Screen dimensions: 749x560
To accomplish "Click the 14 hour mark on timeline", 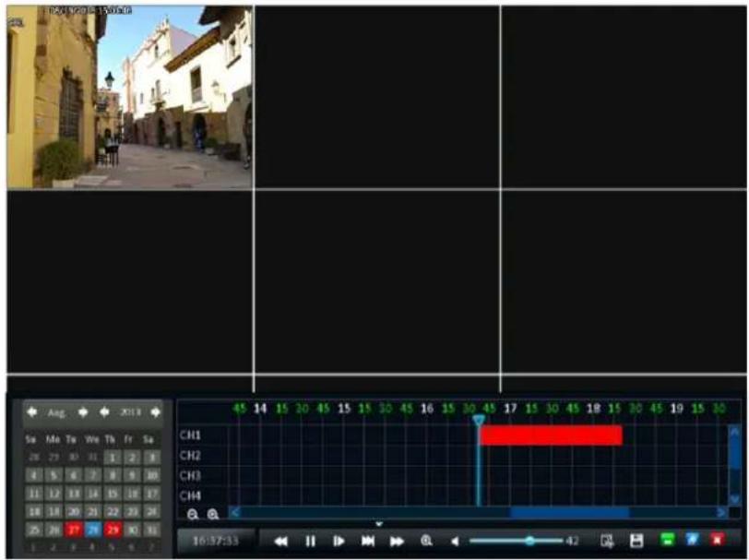I will 260,409.
